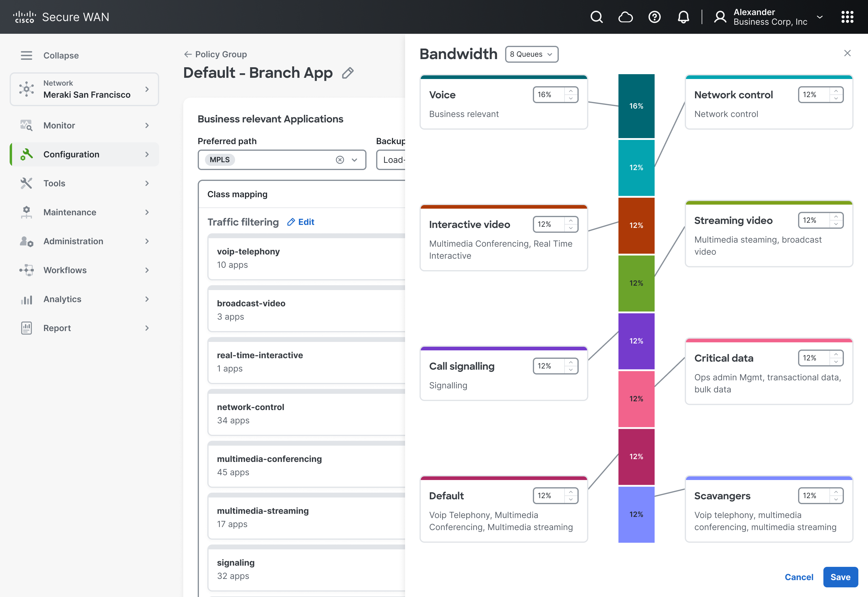868x597 pixels.
Task: Expand the Tools menu chevron
Action: click(147, 183)
